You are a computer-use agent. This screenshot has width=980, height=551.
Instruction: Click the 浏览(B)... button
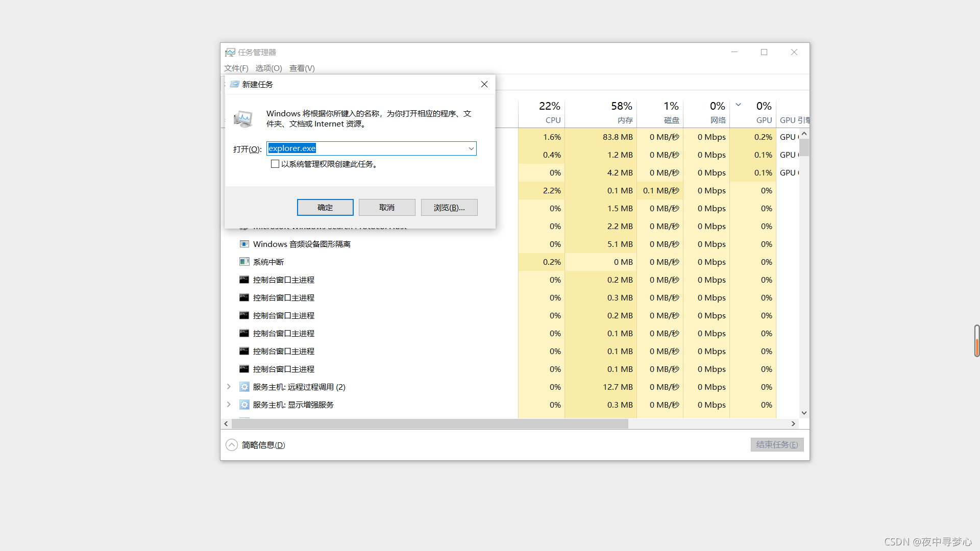pos(449,208)
